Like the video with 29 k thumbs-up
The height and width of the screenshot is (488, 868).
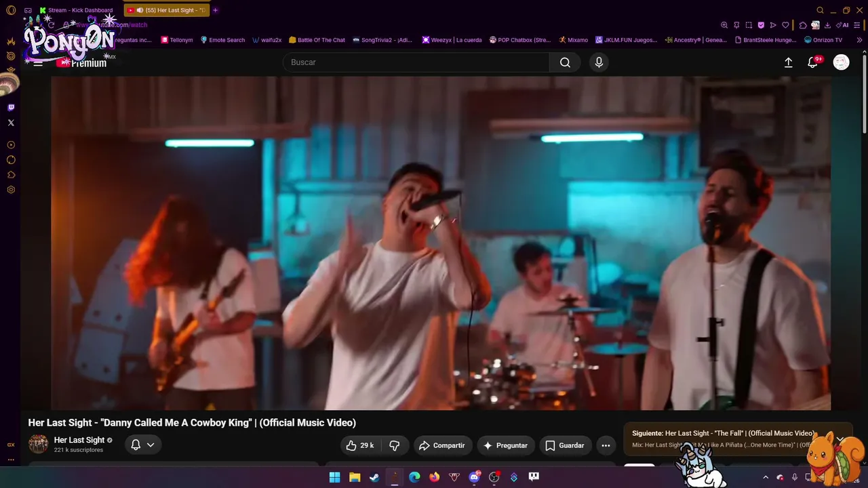(x=360, y=445)
